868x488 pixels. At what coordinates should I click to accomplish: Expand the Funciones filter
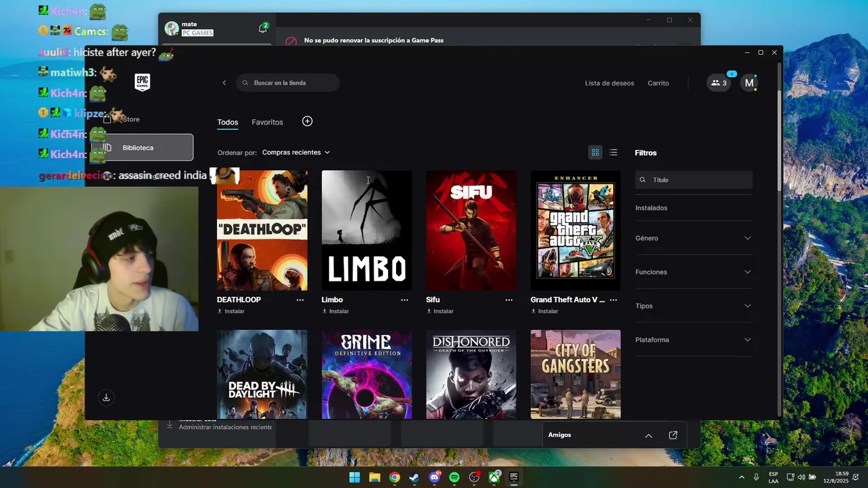pyautogui.click(x=694, y=272)
